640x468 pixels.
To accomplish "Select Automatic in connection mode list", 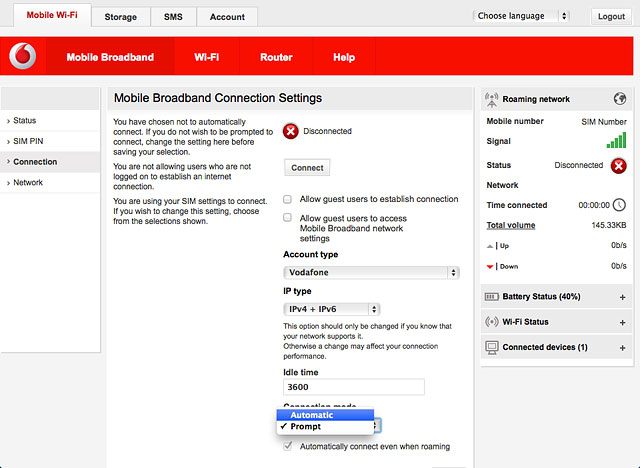I will (x=325, y=415).
